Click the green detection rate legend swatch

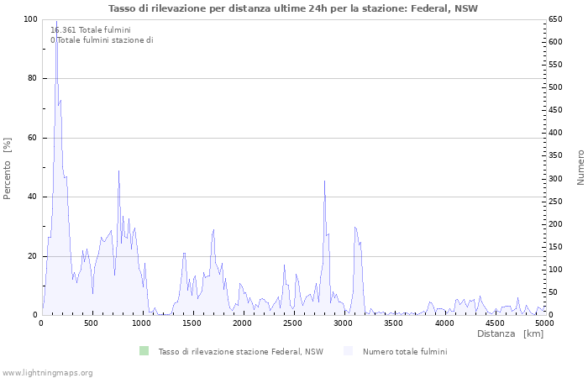click(144, 351)
